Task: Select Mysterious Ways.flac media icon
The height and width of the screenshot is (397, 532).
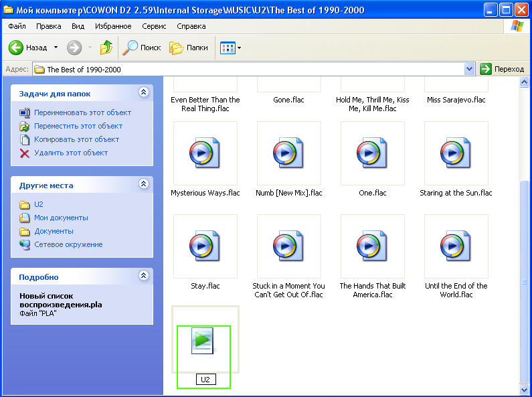Action: click(205, 153)
